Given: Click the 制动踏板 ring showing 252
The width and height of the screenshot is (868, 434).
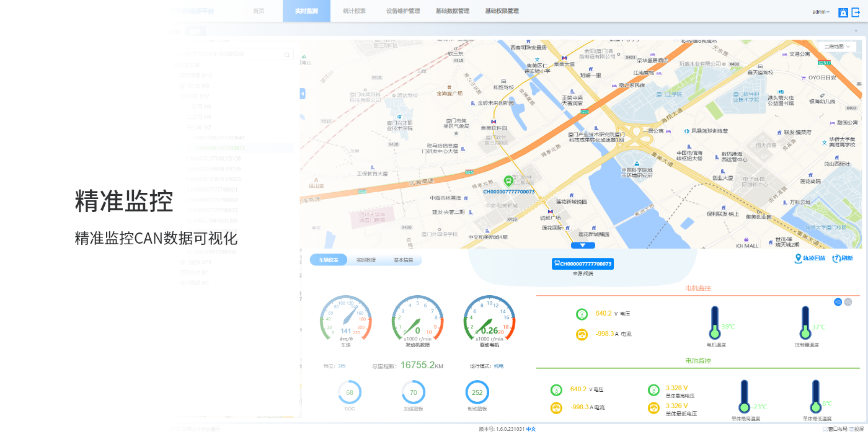Looking at the screenshot, I should click(x=477, y=392).
